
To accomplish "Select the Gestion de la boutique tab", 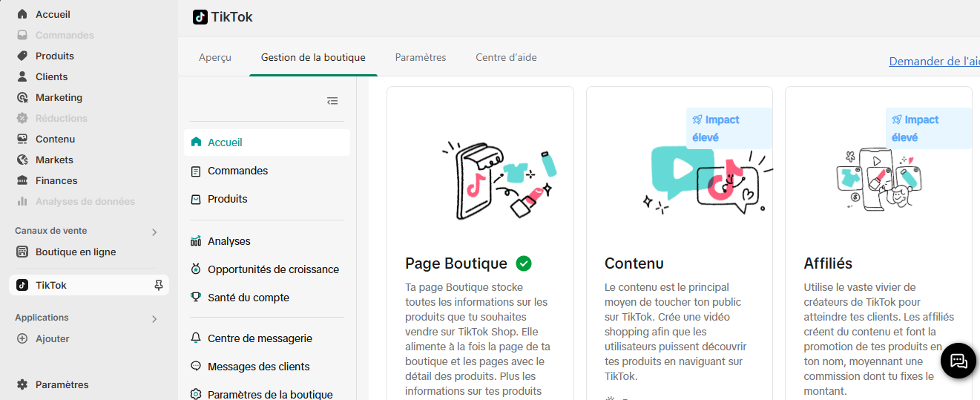I will (313, 57).
